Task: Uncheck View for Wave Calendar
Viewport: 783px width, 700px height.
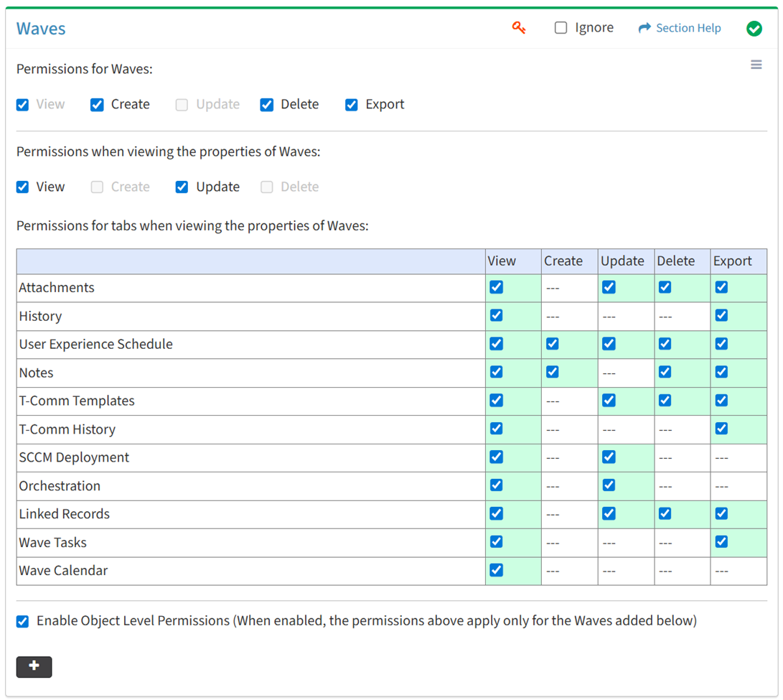Action: point(496,570)
